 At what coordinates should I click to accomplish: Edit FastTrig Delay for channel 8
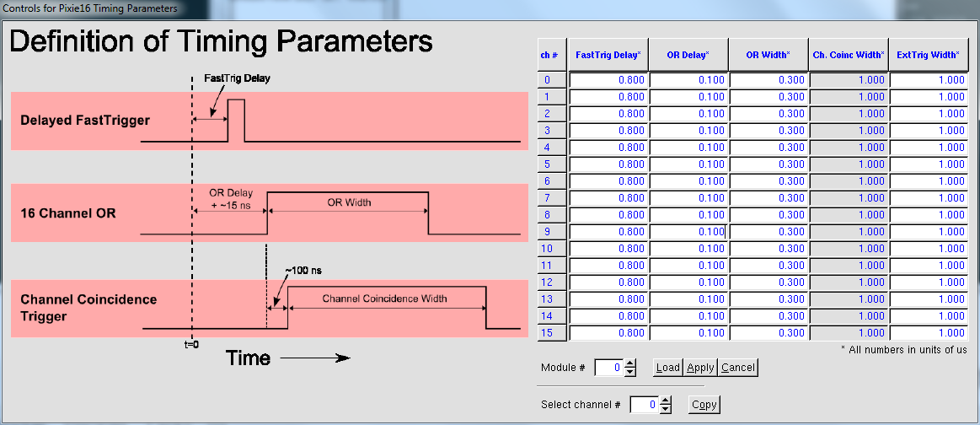(x=608, y=215)
